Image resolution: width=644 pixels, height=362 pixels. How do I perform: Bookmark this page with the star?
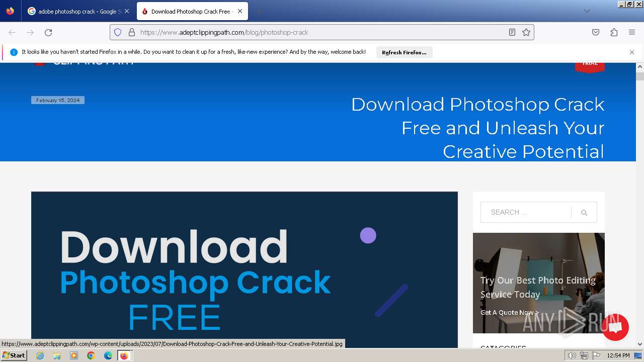pyautogui.click(x=526, y=32)
